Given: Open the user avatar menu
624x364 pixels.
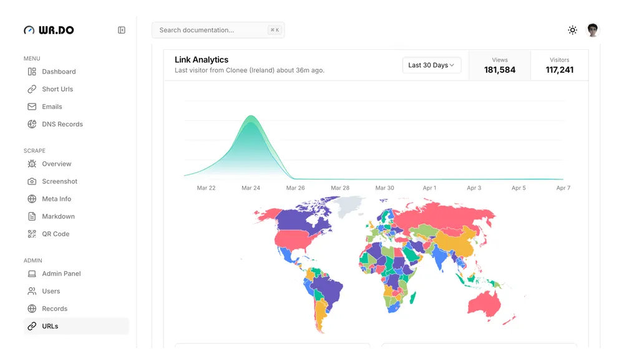Looking at the screenshot, I should tap(593, 30).
